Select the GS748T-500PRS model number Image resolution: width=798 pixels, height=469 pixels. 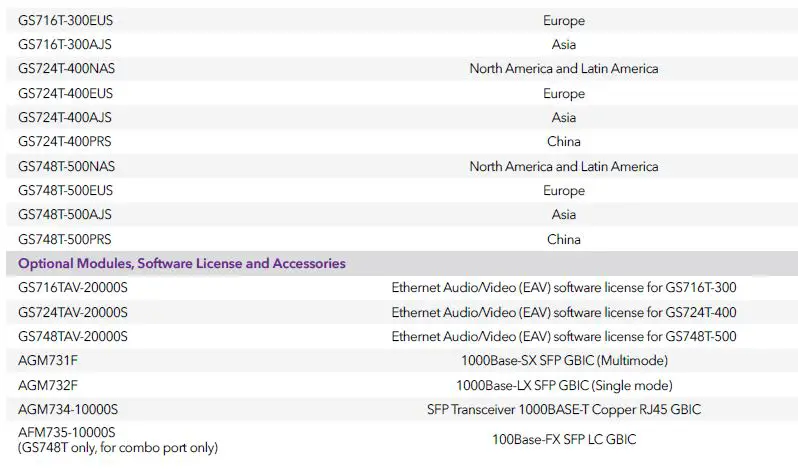pyautogui.click(x=65, y=239)
